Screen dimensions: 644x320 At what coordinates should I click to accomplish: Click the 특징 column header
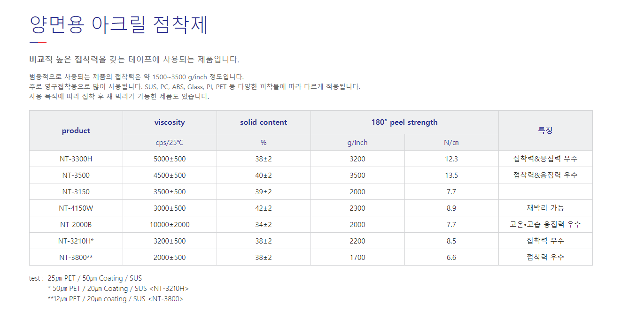(545, 130)
